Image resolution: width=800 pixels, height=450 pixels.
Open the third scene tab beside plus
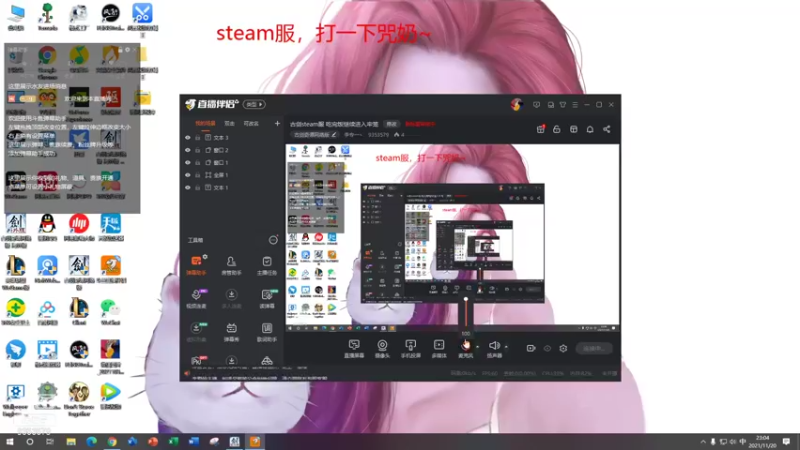coord(251,123)
